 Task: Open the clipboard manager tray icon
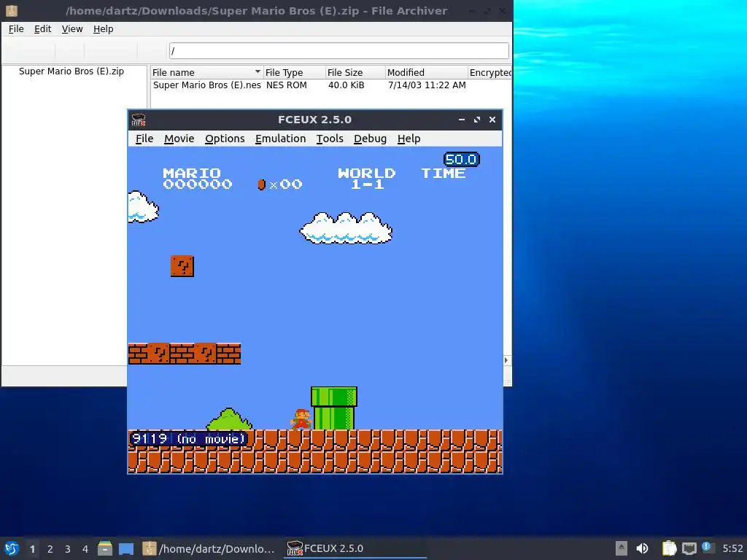point(670,548)
